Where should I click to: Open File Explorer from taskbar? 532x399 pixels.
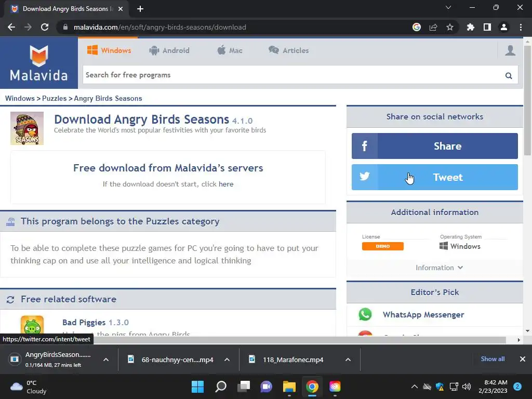[289, 387]
